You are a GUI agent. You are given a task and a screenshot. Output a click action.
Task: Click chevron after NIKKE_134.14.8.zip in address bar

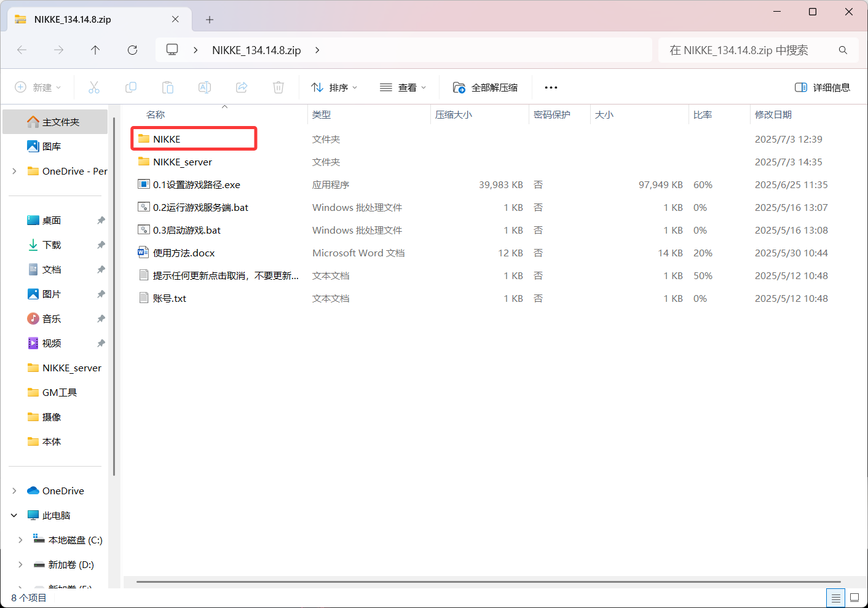click(x=317, y=50)
